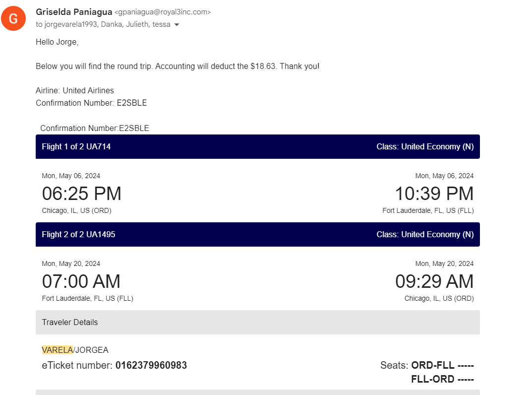Image resolution: width=532 pixels, height=395 pixels.
Task: Click Class United Economy label on Flight 2
Action: coord(425,234)
